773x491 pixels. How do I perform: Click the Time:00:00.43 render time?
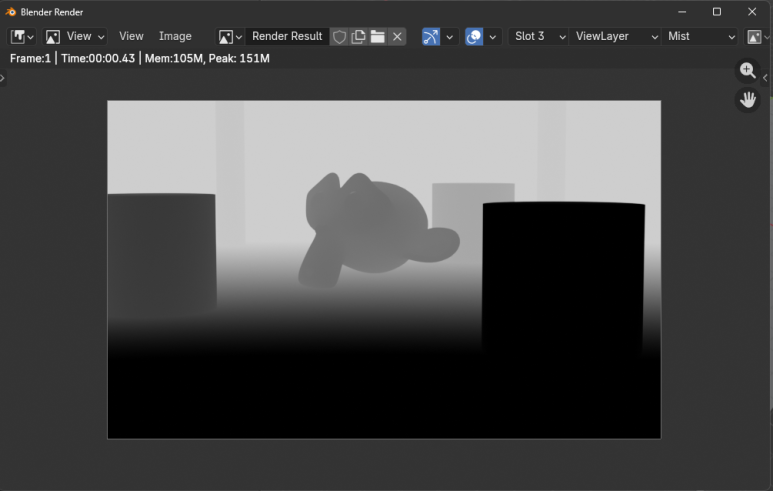[x=98, y=58]
